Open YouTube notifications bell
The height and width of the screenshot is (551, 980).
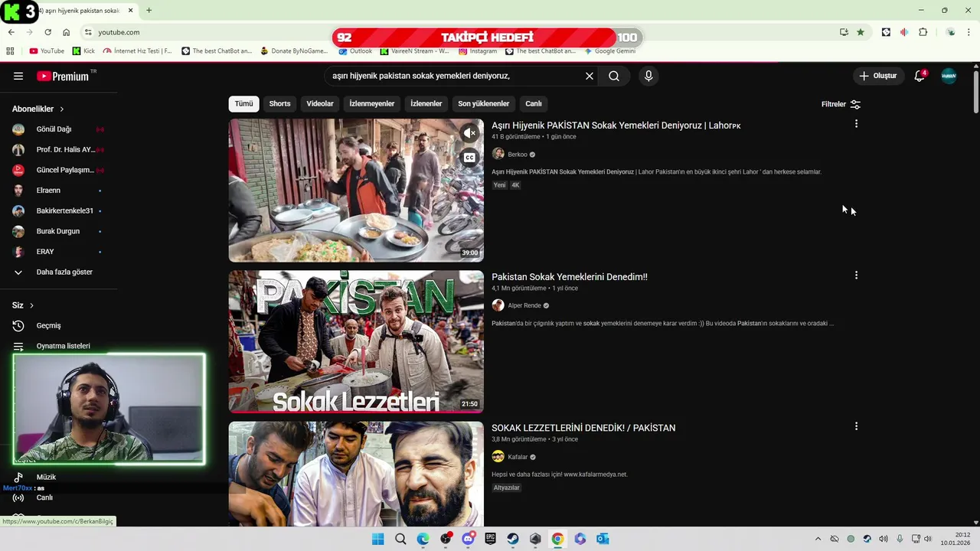[x=920, y=76]
